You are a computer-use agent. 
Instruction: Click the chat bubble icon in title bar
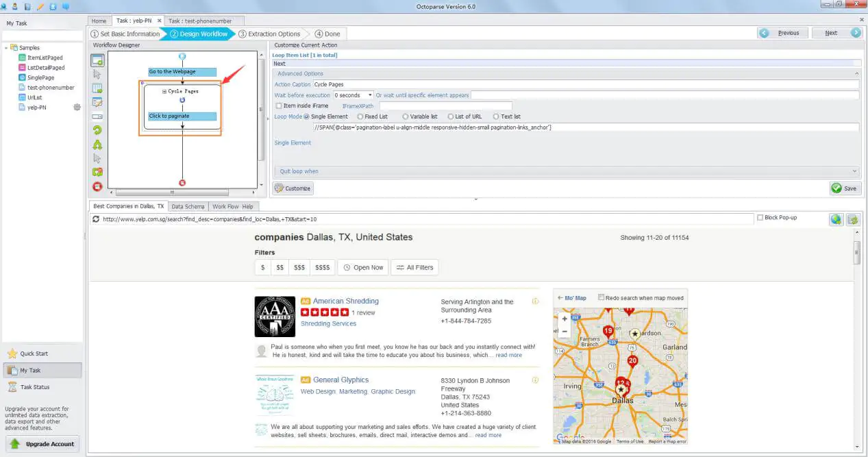tap(66, 6)
